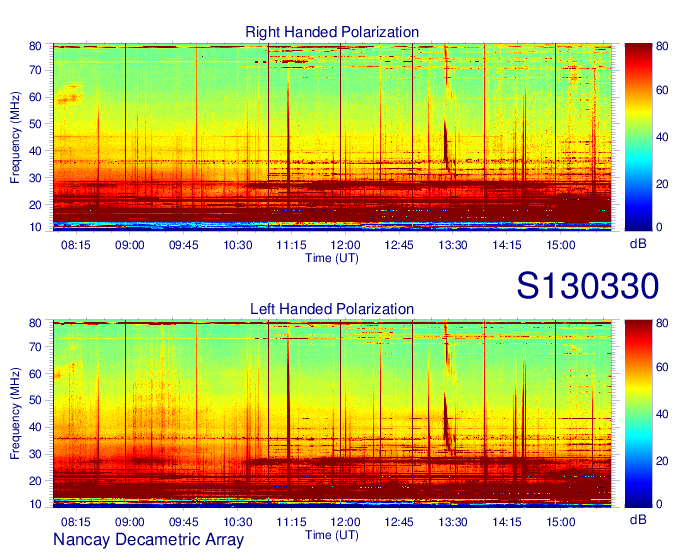680x552 pixels.
Task: Click 10:30 tick under Left Handed plot
Action: tap(238, 522)
